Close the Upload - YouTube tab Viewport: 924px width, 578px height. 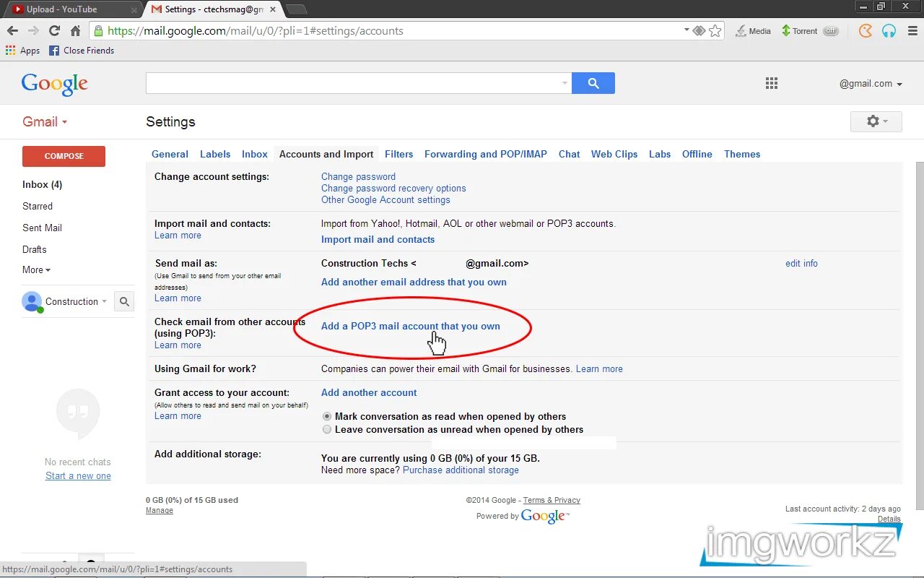click(134, 9)
